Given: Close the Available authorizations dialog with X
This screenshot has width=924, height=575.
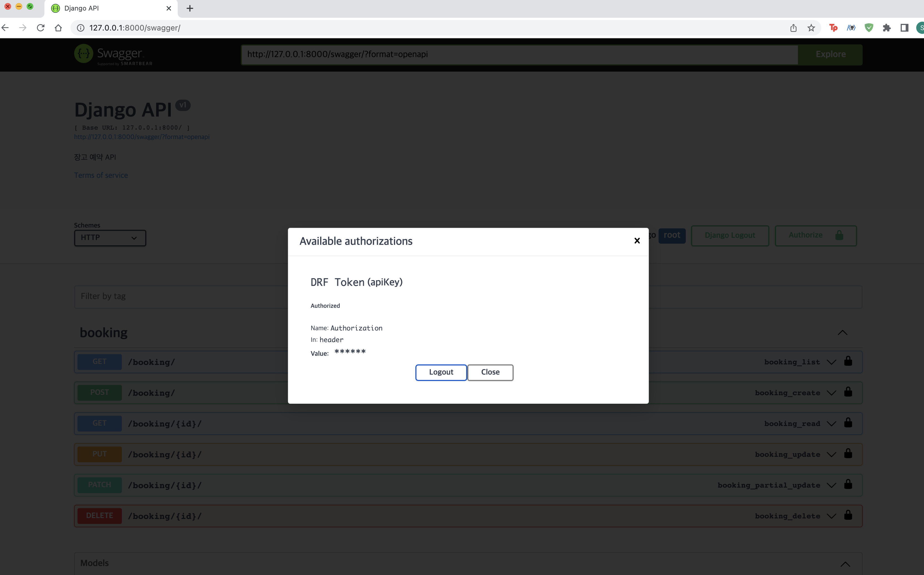Looking at the screenshot, I should pyautogui.click(x=637, y=241).
